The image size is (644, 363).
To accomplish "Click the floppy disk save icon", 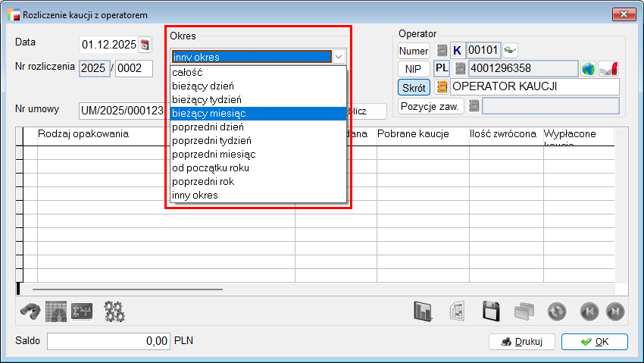I will pyautogui.click(x=491, y=311).
